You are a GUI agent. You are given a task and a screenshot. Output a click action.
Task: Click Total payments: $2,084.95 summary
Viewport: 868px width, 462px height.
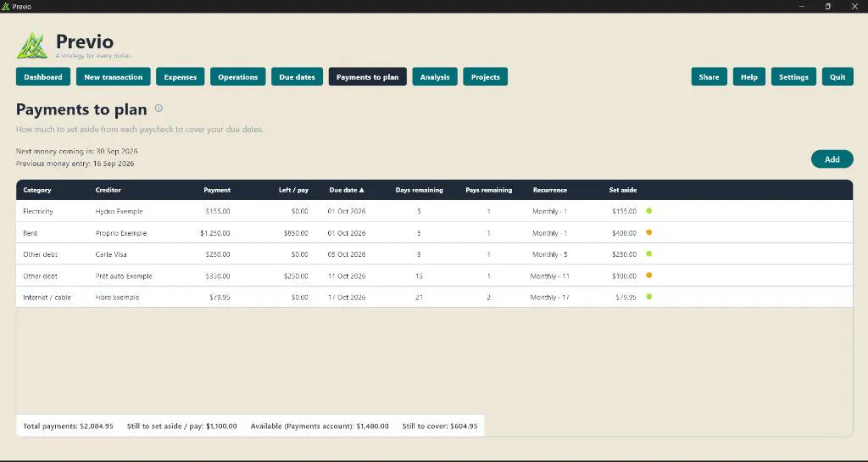click(x=68, y=426)
